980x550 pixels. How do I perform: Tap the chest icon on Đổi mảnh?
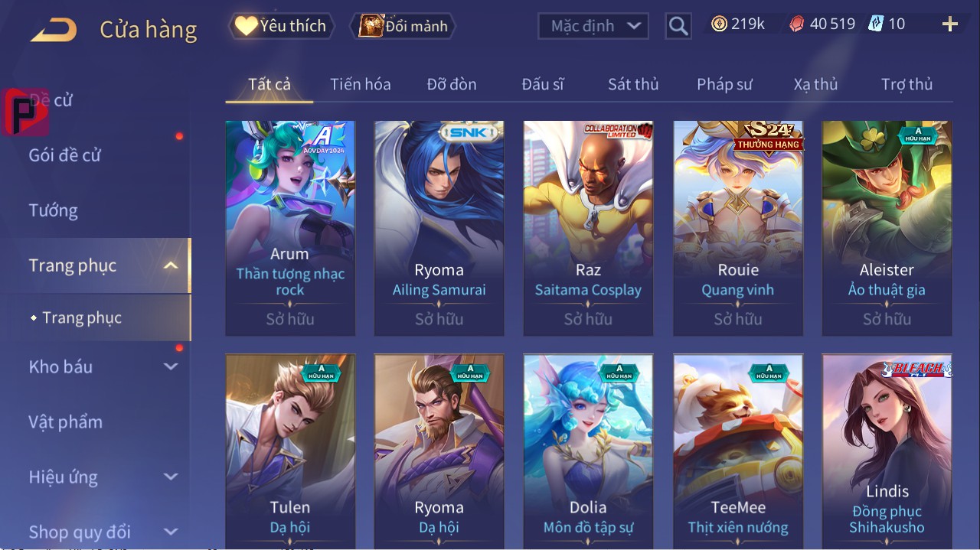(x=371, y=26)
